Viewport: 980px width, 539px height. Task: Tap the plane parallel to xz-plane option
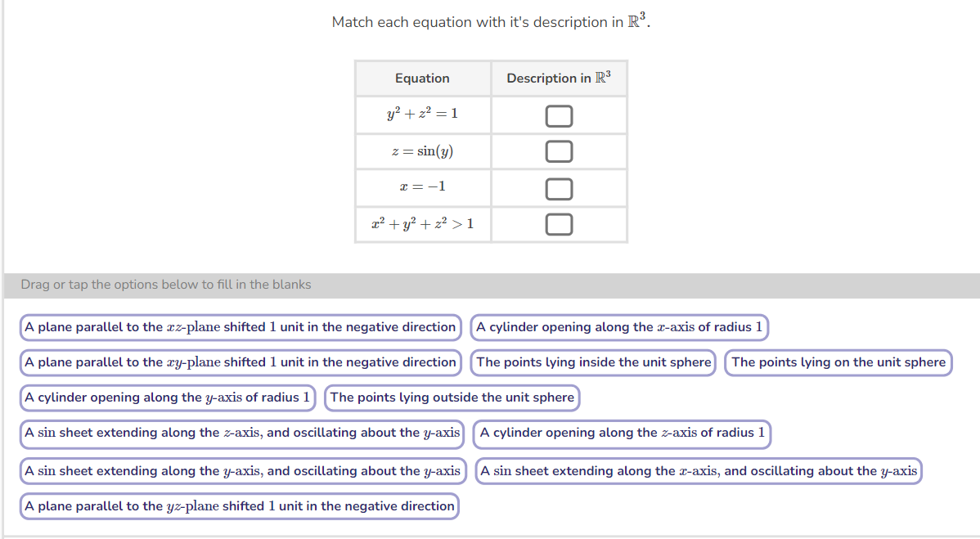(240, 327)
